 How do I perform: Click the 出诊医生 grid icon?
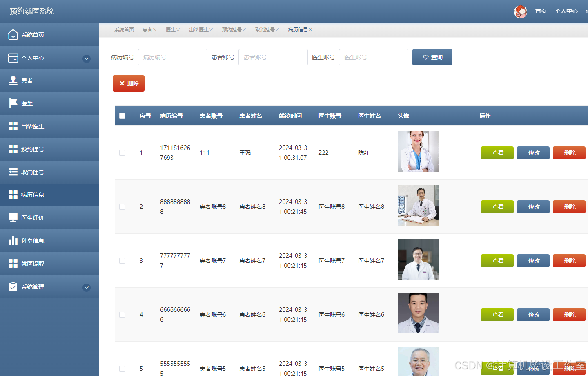(x=12, y=126)
